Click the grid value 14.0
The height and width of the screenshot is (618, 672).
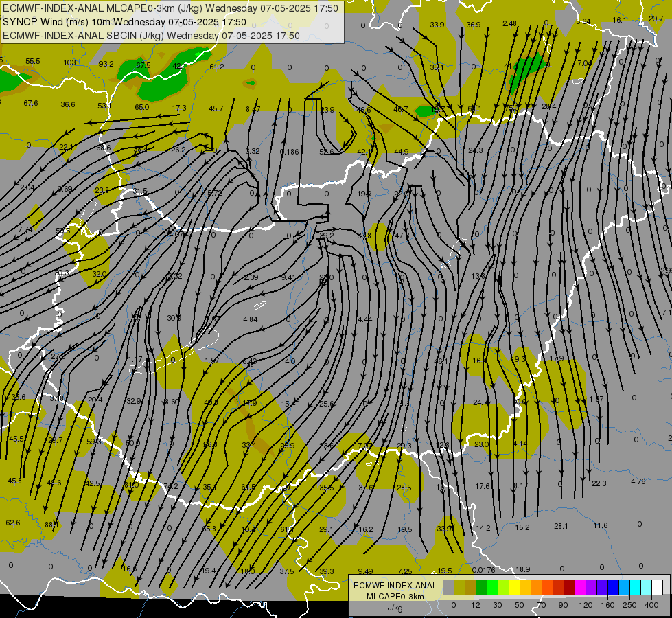tap(288, 362)
